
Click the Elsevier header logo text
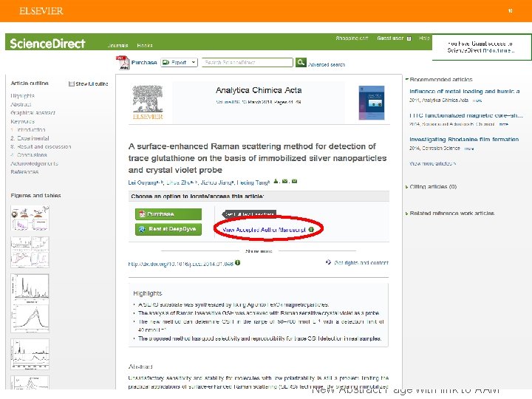click(x=41, y=11)
